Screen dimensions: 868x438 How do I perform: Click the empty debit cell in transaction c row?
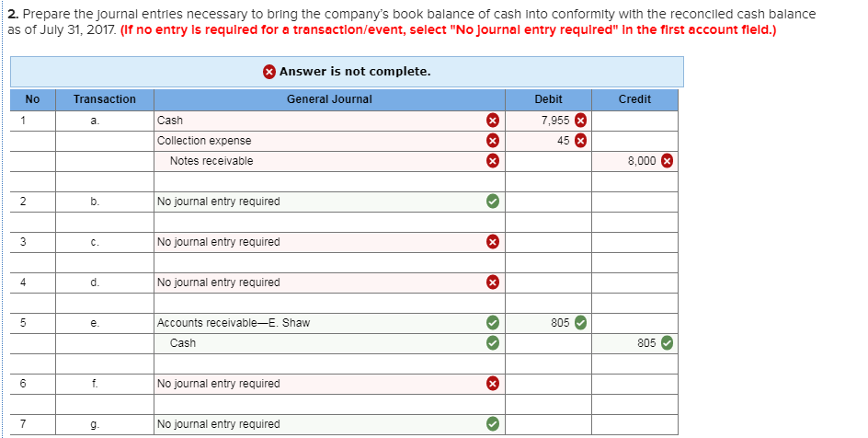point(548,242)
